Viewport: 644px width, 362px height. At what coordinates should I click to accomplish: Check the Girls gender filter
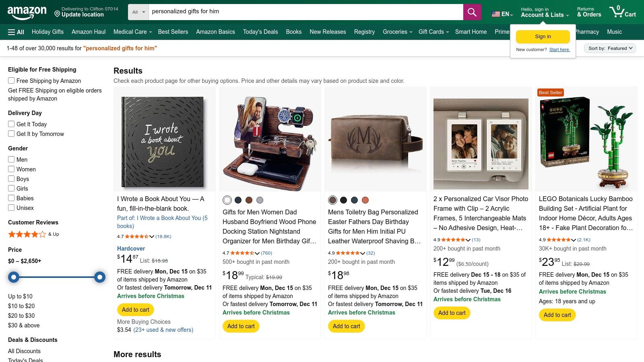pos(11,188)
